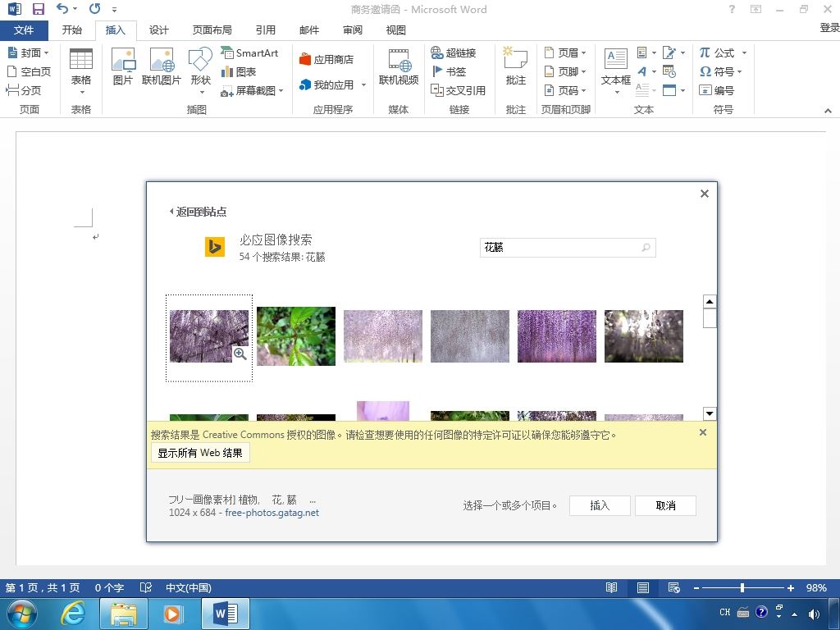Open the 应用商店 app store

pyautogui.click(x=326, y=59)
